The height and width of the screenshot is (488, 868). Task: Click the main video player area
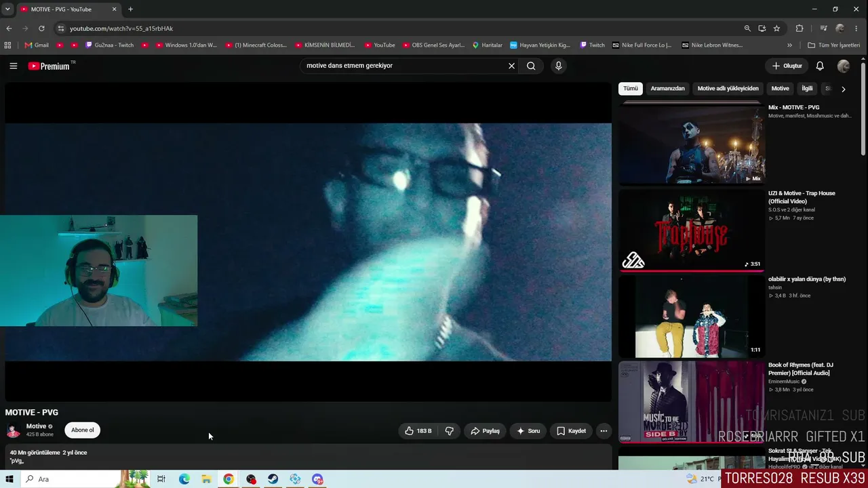coord(308,242)
